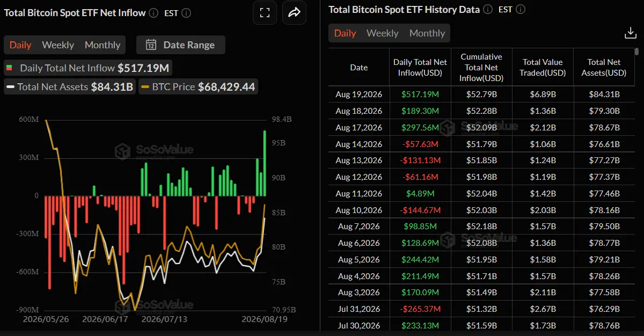Click the $128.69M inflow cell
Viewport: 644px width, 336px height.
420,243
